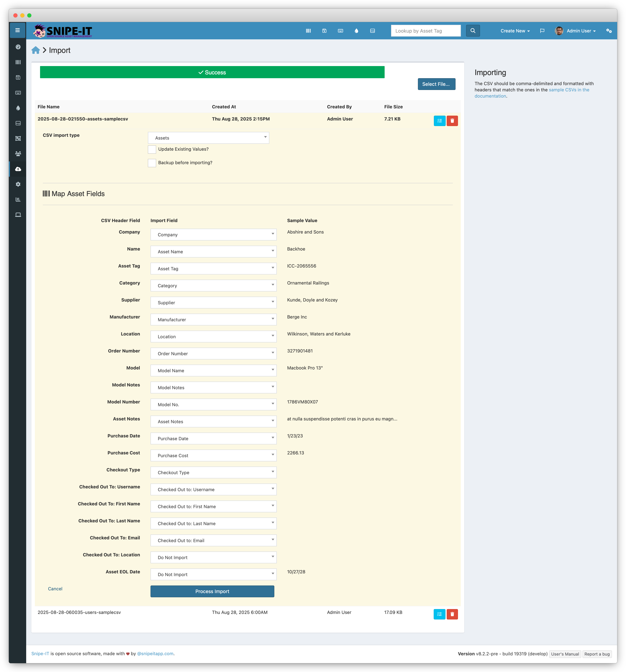Open the @snipeitapp.com footer link
The height and width of the screenshot is (672, 626).
(155, 654)
